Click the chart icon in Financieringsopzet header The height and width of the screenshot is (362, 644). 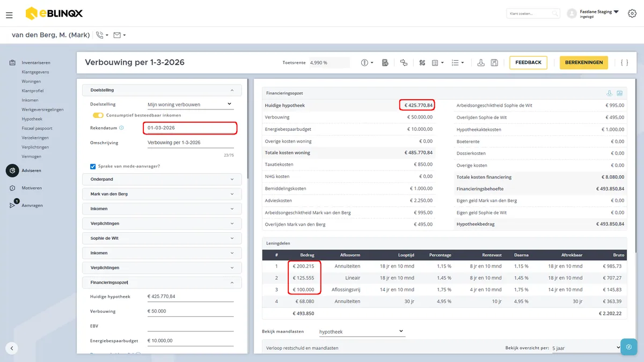pyautogui.click(x=619, y=93)
